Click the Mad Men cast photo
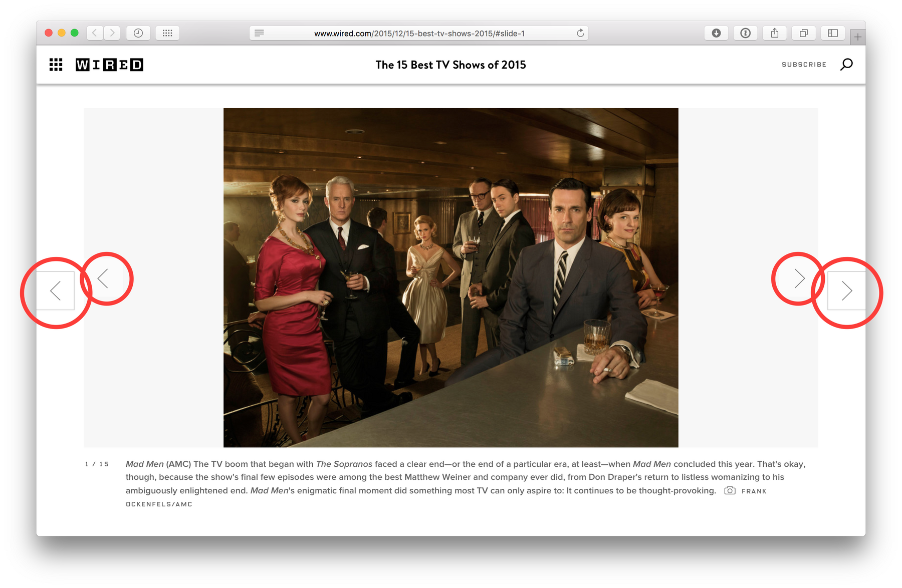Viewport: 902px width, 588px height. (x=451, y=277)
